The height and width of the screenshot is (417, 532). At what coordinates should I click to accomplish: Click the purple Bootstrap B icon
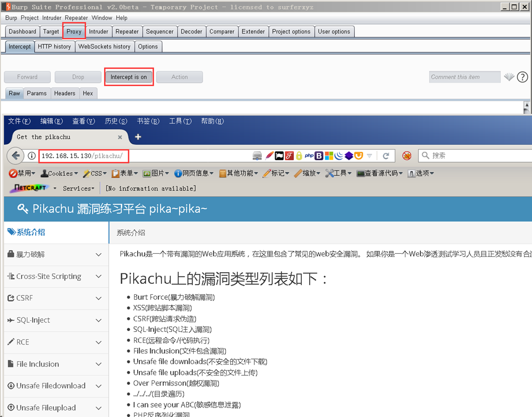[x=319, y=156]
